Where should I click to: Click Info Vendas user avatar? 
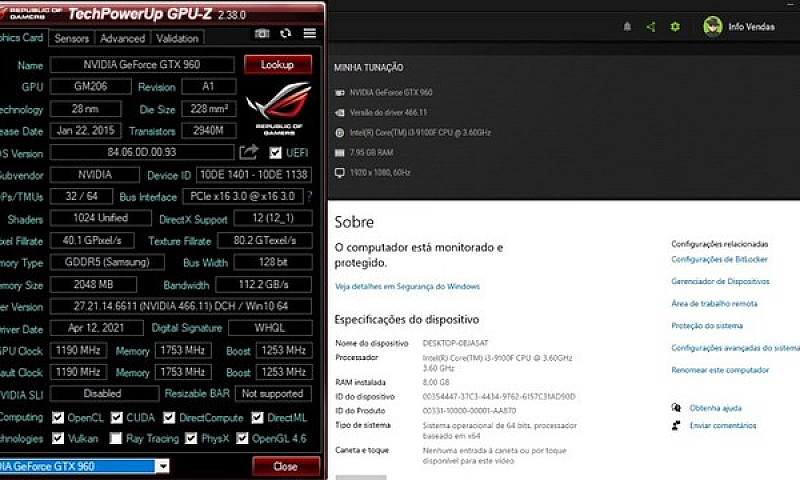pyautogui.click(x=712, y=27)
